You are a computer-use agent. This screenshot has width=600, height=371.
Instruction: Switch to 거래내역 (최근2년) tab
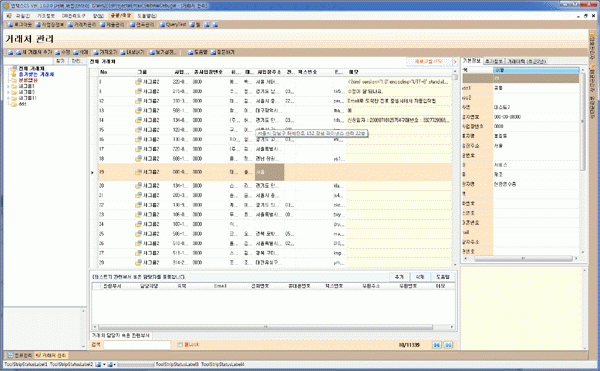[x=527, y=61]
